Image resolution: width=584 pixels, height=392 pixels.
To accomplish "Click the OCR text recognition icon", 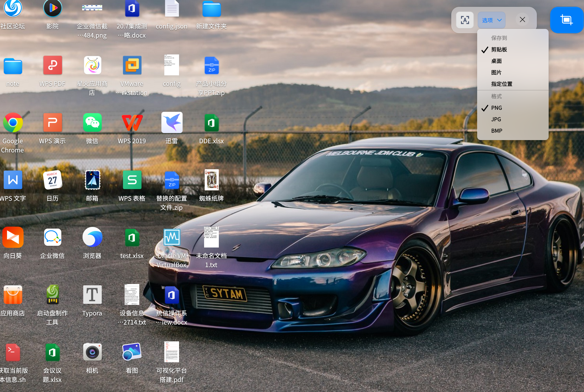I will pos(465,20).
